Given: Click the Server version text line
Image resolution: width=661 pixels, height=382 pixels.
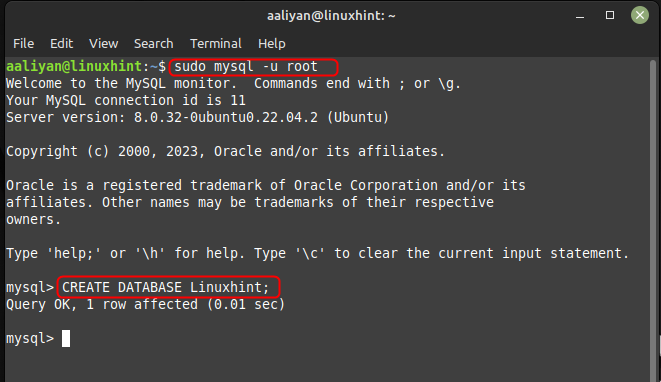Looking at the screenshot, I should 197,117.
